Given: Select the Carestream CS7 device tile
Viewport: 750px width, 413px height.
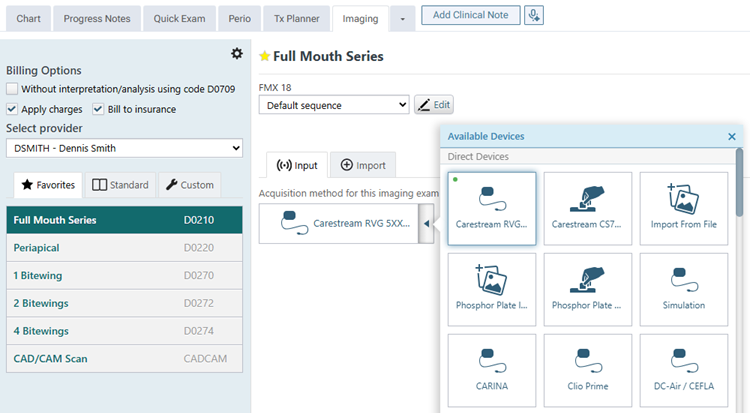Looking at the screenshot, I should [587, 208].
